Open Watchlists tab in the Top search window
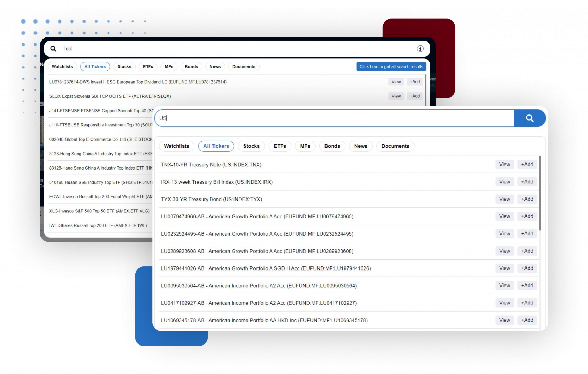The image size is (588, 374). click(62, 66)
